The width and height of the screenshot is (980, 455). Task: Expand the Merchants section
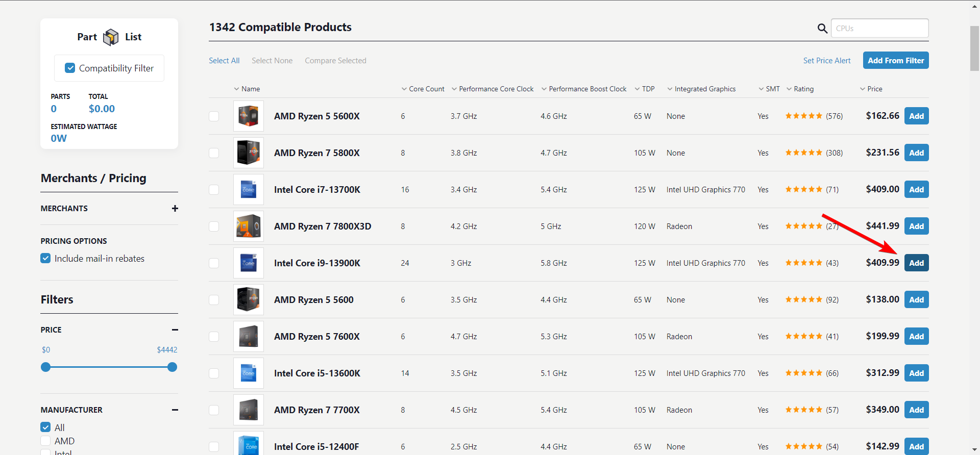(175, 209)
